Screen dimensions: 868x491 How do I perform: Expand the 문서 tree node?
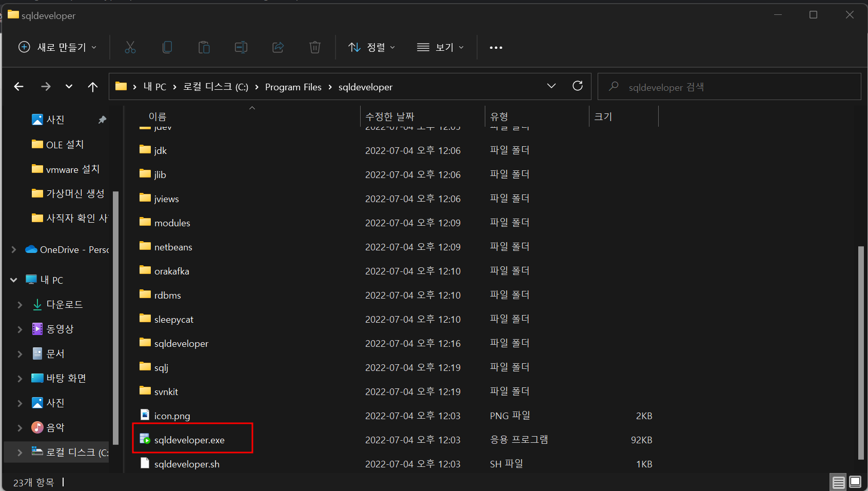20,354
